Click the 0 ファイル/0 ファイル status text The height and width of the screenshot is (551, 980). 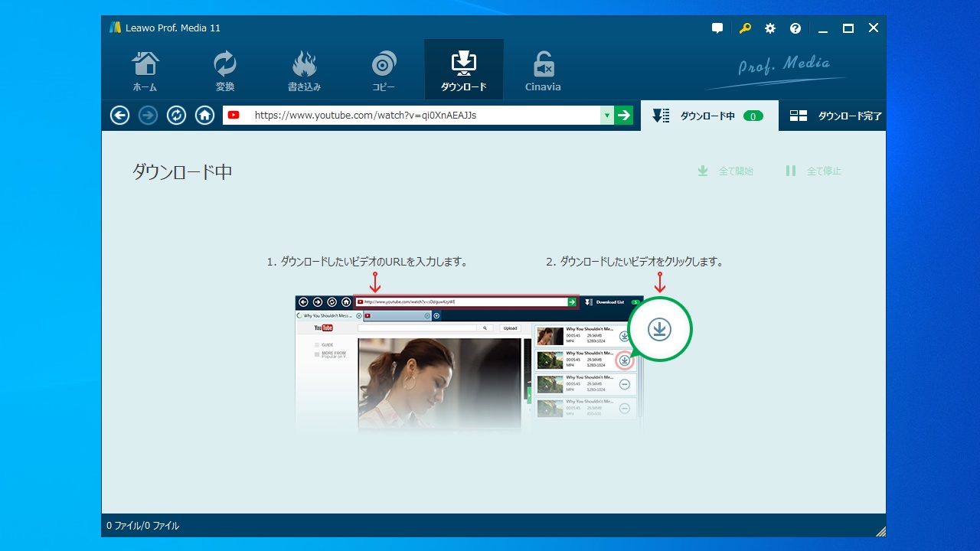point(143,526)
